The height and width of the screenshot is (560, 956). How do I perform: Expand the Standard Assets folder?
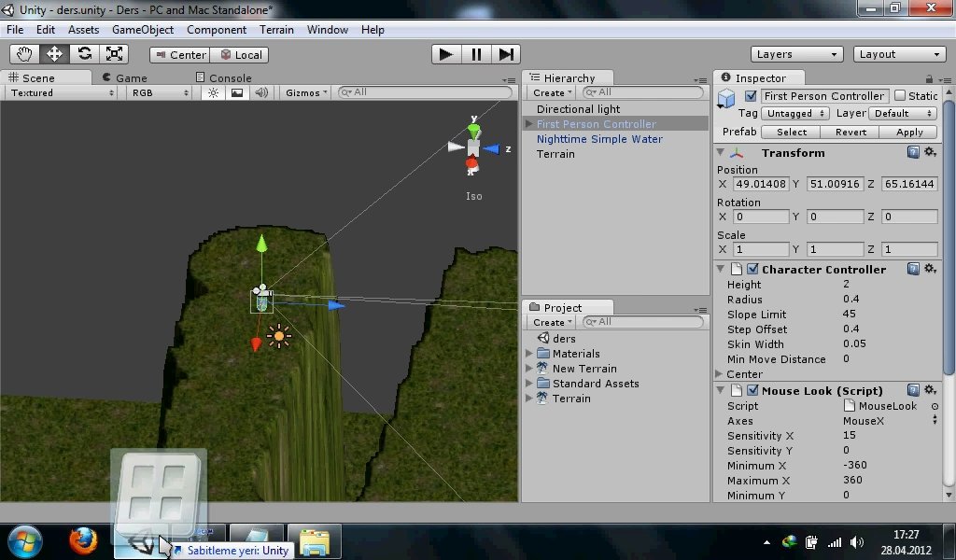(529, 384)
